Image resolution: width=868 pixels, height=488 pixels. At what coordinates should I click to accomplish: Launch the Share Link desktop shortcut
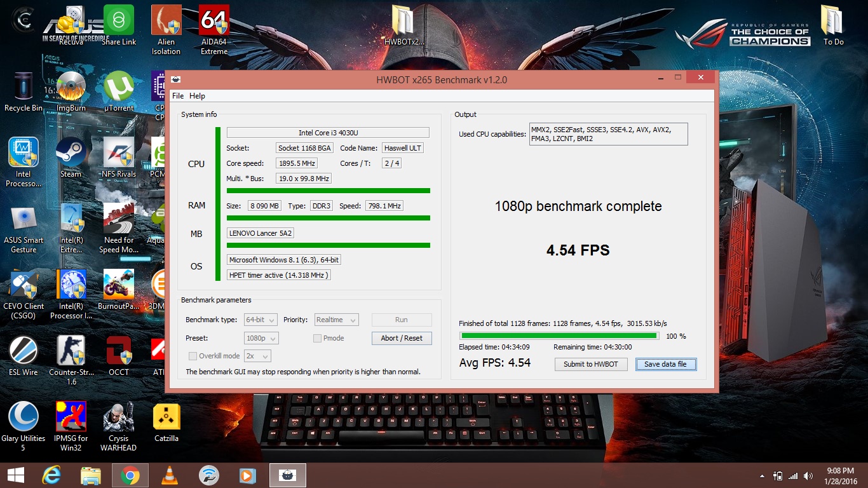coord(119,27)
